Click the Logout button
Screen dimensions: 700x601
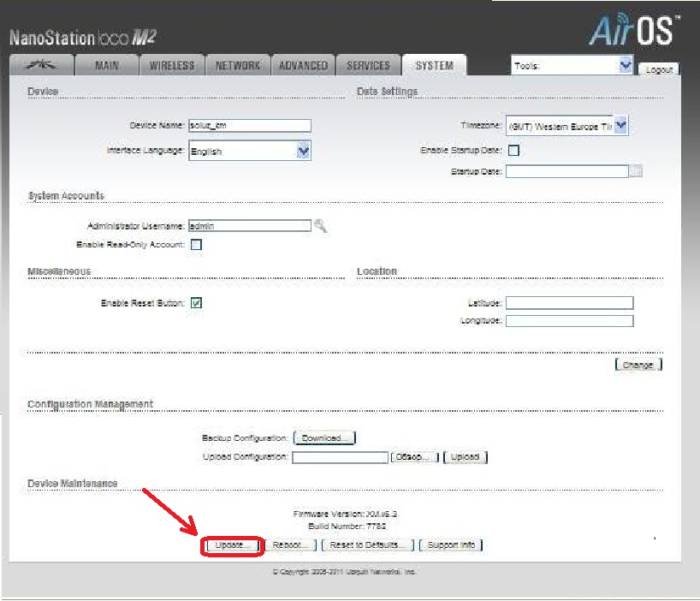pyautogui.click(x=659, y=69)
